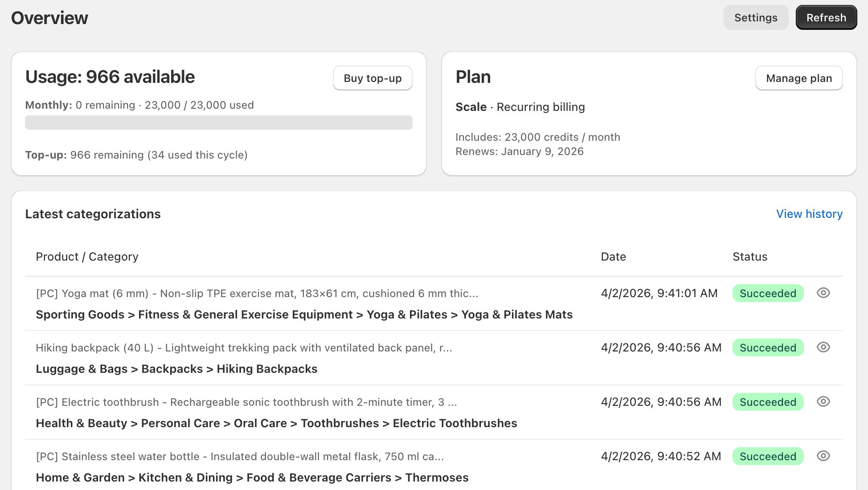Click the 9:40:52 AM date cell
868x490 pixels.
(661, 456)
